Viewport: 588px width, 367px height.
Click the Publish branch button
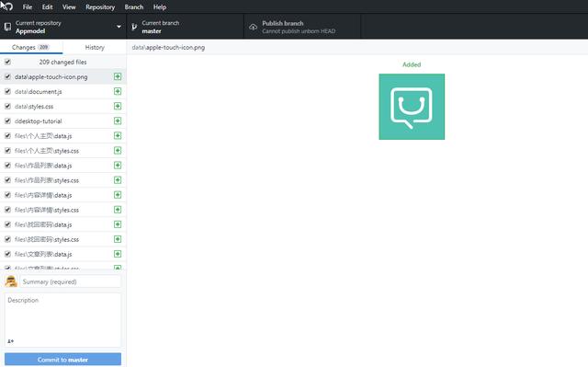click(x=302, y=27)
